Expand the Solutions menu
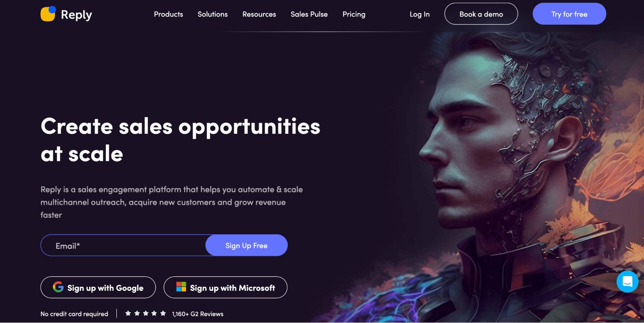This screenshot has height=323, width=644. click(x=213, y=14)
